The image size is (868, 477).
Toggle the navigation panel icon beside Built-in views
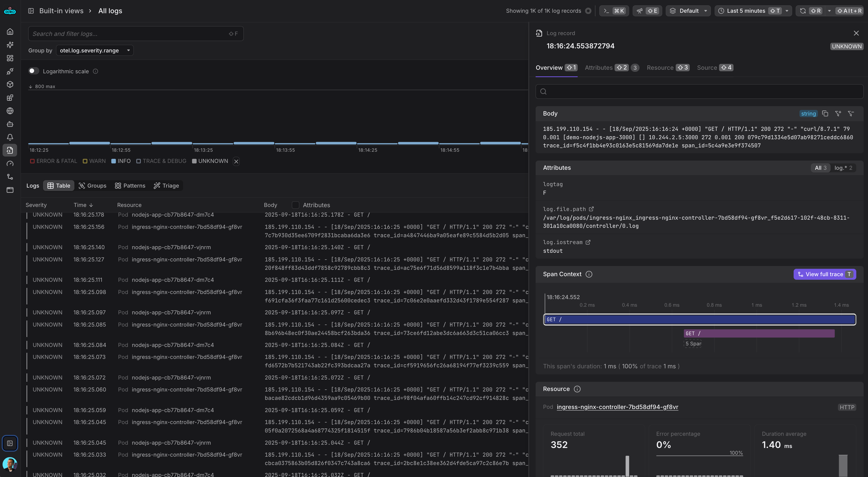pos(31,11)
